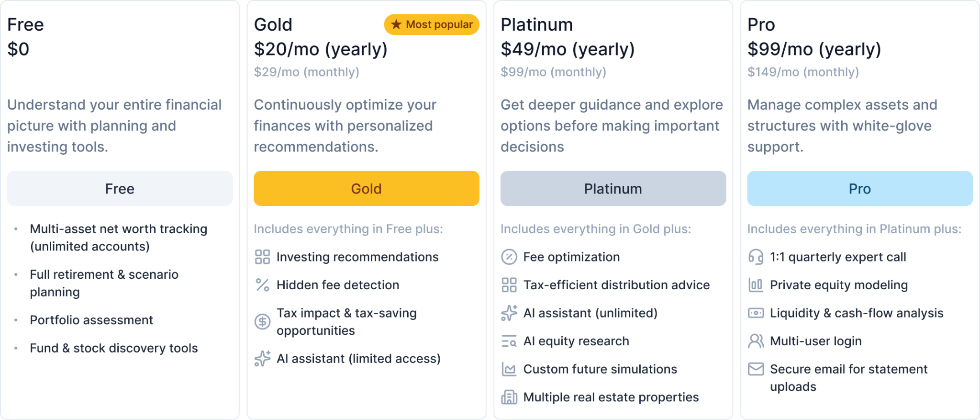Choose the Free plan button
Screen dimensions: 980x420
tap(119, 188)
